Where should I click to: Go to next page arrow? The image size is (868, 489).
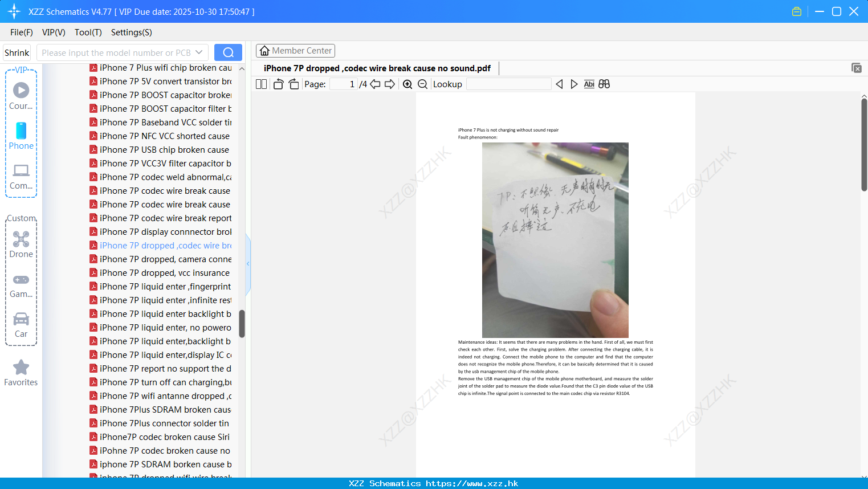pos(390,84)
